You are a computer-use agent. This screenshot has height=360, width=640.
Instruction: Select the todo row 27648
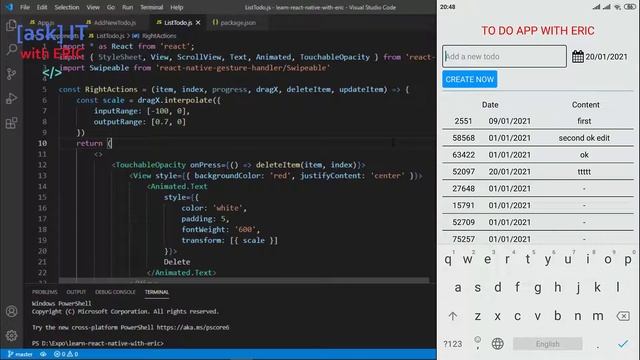[538, 189]
